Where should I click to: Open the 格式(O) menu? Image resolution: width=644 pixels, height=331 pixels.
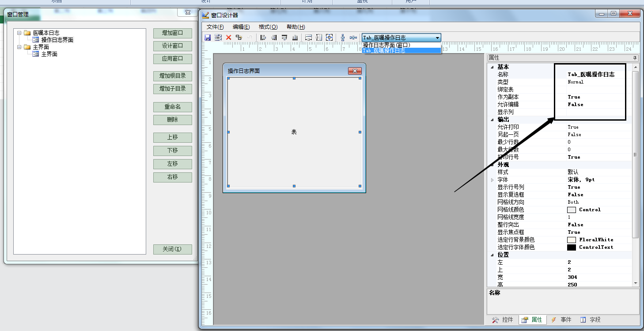point(268,27)
